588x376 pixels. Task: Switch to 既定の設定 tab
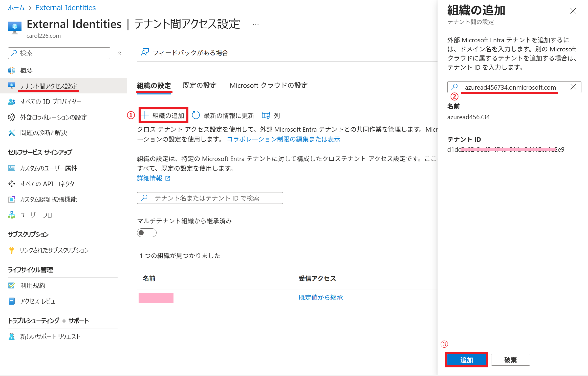[200, 86]
